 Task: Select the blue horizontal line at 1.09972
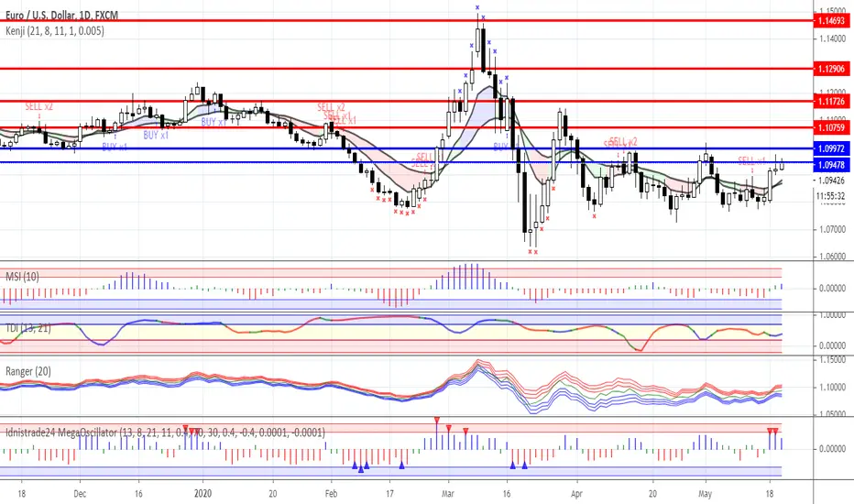coord(406,148)
